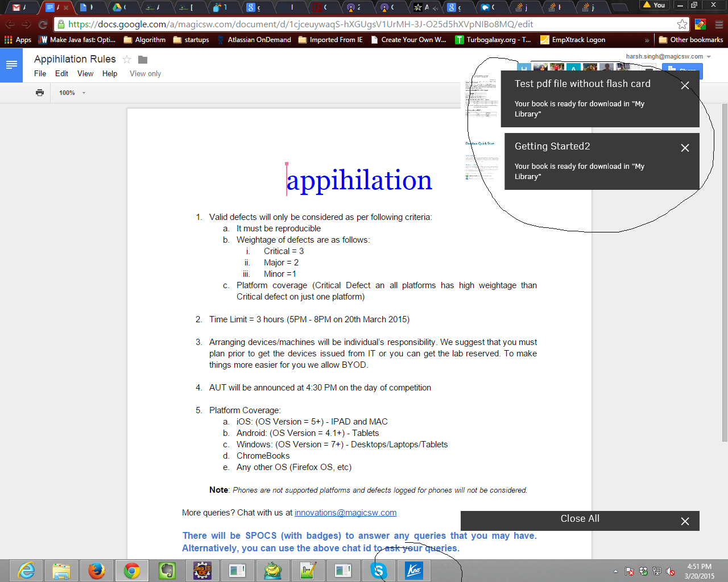The width and height of the screenshot is (728, 582).
Task: Open the move-to-folder icon beside title
Action: (x=143, y=60)
